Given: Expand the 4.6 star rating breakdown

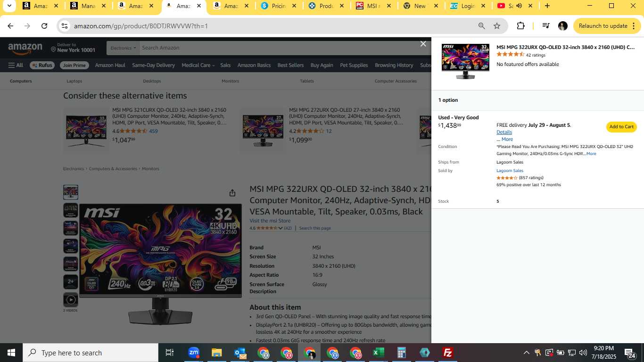Looking at the screenshot, I should coord(280,228).
